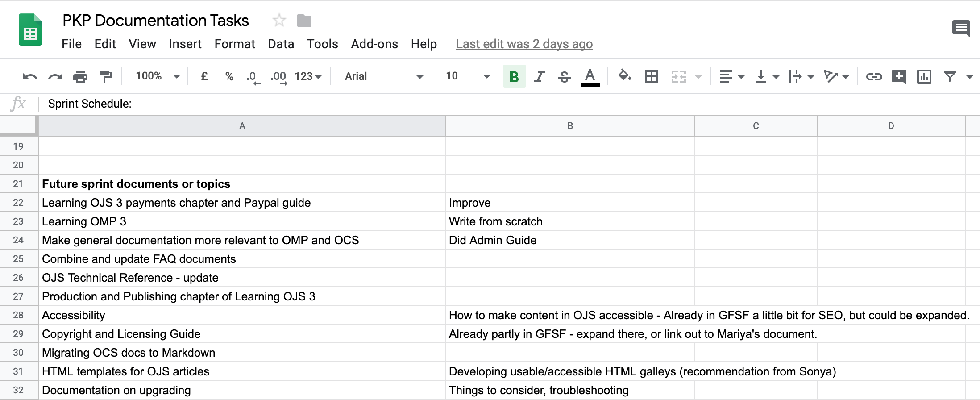Select row 21 header
The width and height of the screenshot is (980, 400).
coord(19,184)
